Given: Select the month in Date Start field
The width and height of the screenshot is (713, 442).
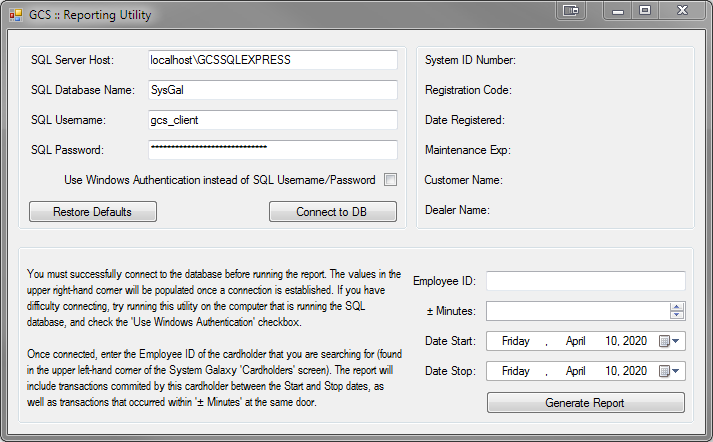Looking at the screenshot, I should click(x=575, y=341).
